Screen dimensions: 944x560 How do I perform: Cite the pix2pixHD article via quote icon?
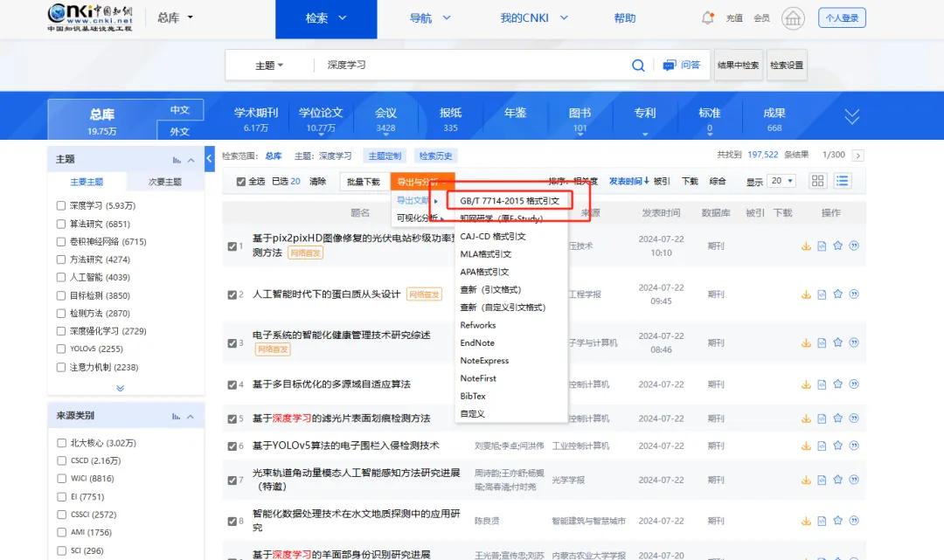click(854, 245)
